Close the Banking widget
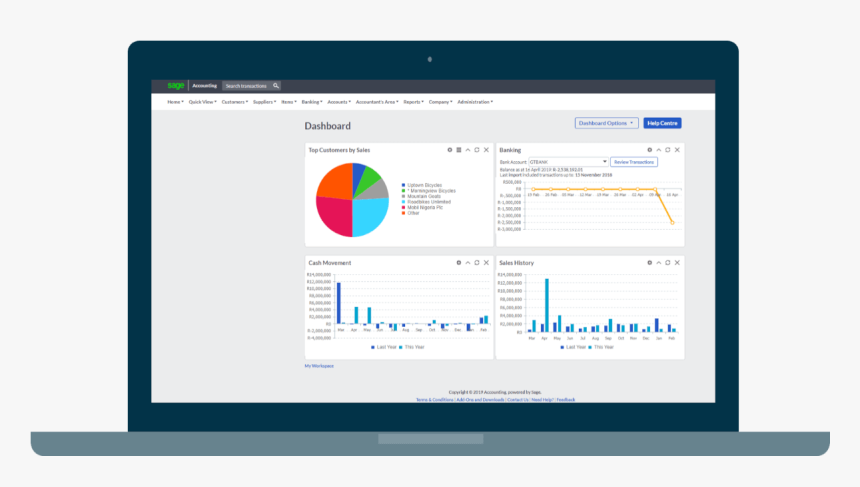Image resolution: width=860 pixels, height=487 pixels. pos(677,150)
